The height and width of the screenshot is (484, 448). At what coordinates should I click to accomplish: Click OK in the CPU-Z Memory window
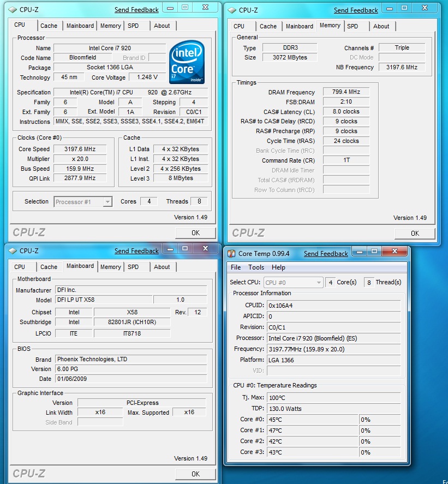(415, 234)
